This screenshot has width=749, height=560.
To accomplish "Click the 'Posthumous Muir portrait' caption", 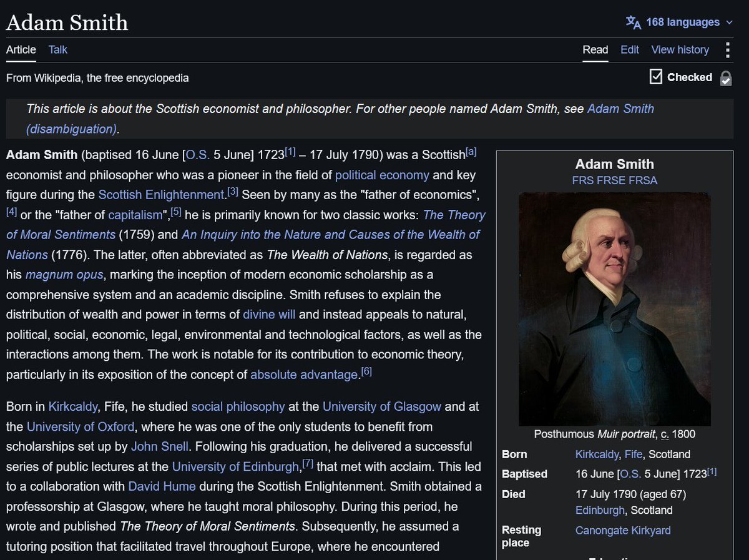I will click(x=615, y=434).
